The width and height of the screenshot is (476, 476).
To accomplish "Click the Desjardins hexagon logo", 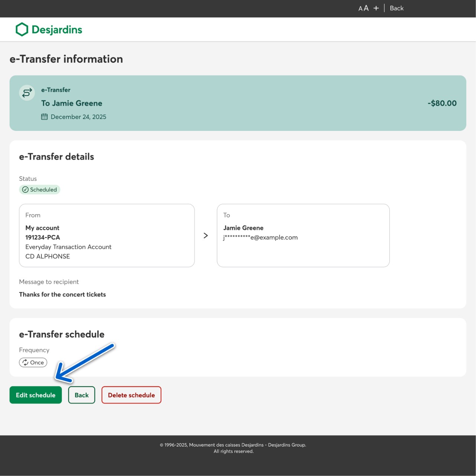I will [22, 29].
